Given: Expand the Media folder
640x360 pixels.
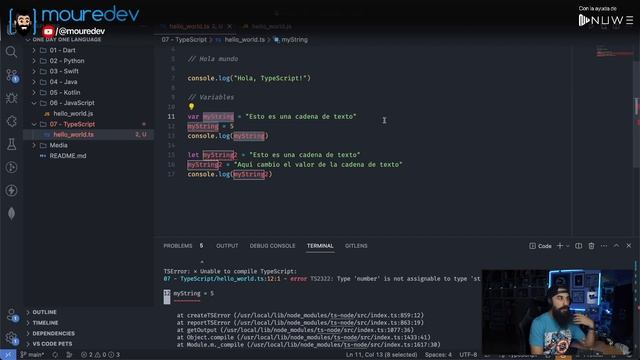Looking at the screenshot, I should (88, 145).
